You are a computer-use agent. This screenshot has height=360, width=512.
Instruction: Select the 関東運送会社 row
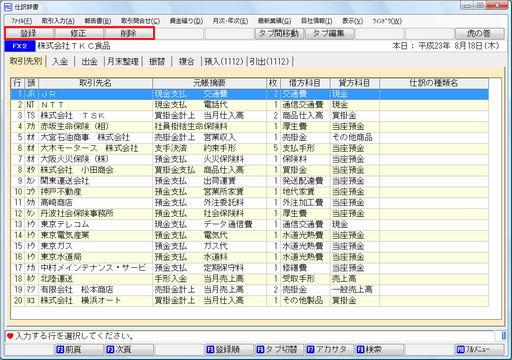pyautogui.click(x=250, y=181)
